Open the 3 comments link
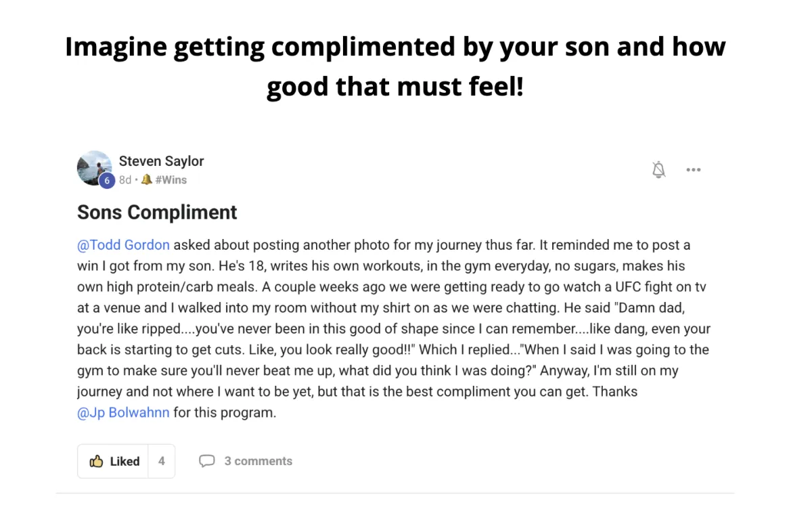 (258, 462)
